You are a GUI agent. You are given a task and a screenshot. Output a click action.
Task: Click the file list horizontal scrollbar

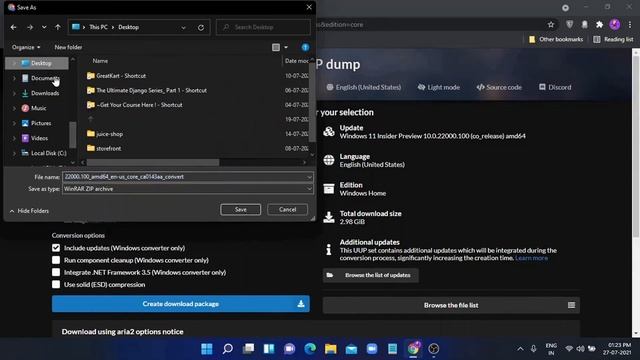coord(153,162)
